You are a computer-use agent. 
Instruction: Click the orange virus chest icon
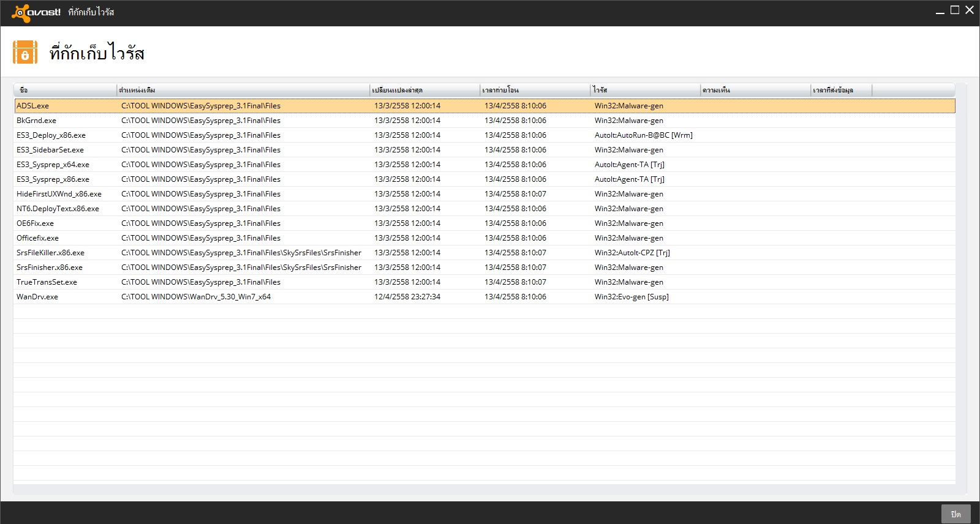point(25,53)
